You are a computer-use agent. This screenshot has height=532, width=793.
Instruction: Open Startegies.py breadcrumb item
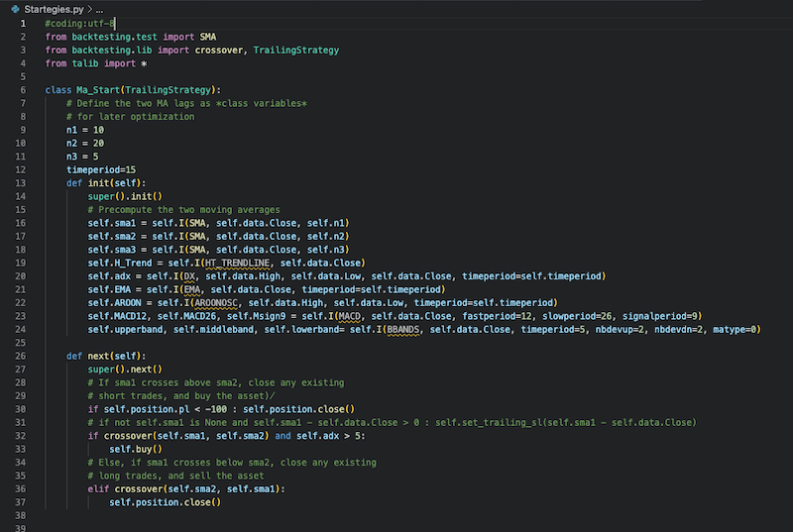(x=54, y=9)
